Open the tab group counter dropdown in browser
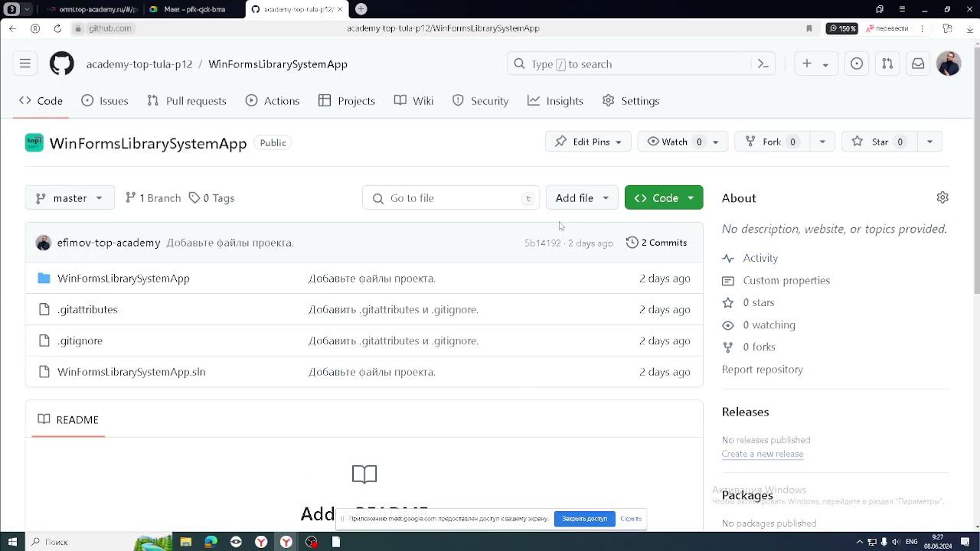980x551 pixels. tap(18, 9)
